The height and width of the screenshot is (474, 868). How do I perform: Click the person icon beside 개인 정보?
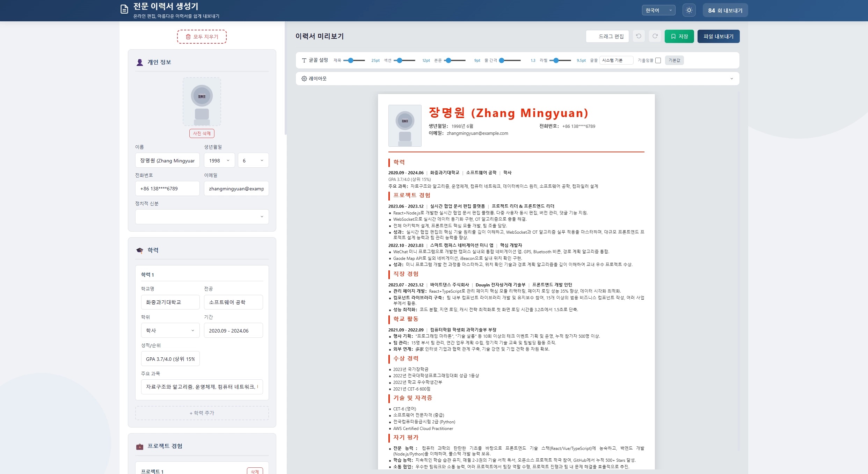click(140, 62)
